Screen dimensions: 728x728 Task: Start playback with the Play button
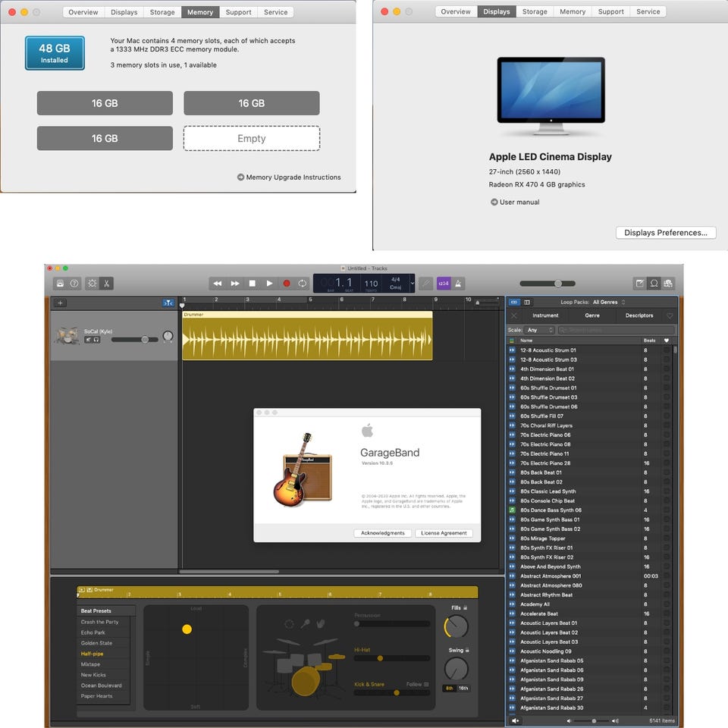(x=269, y=283)
